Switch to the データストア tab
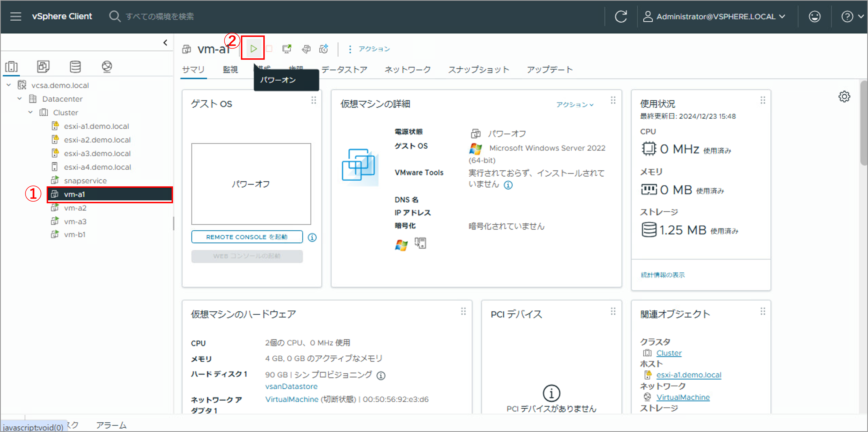The image size is (868, 432). click(344, 69)
